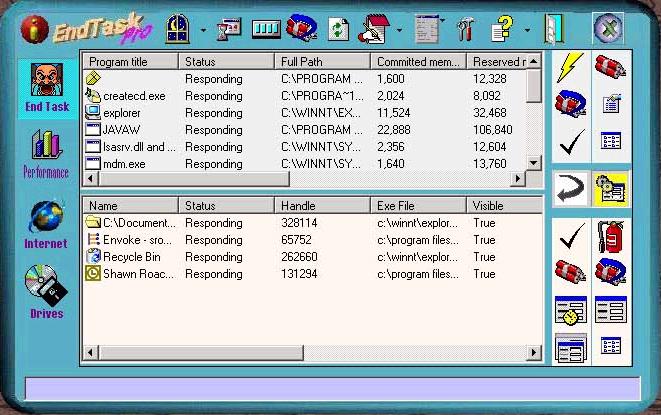Image resolution: width=661 pixels, height=415 pixels.
Task: Click the lilac status text field
Action: coord(333,388)
